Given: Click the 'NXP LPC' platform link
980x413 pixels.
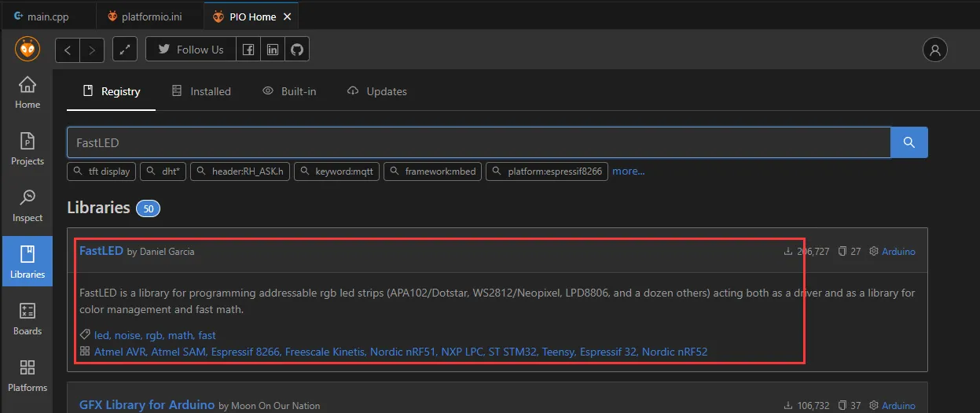Looking at the screenshot, I should point(463,352).
